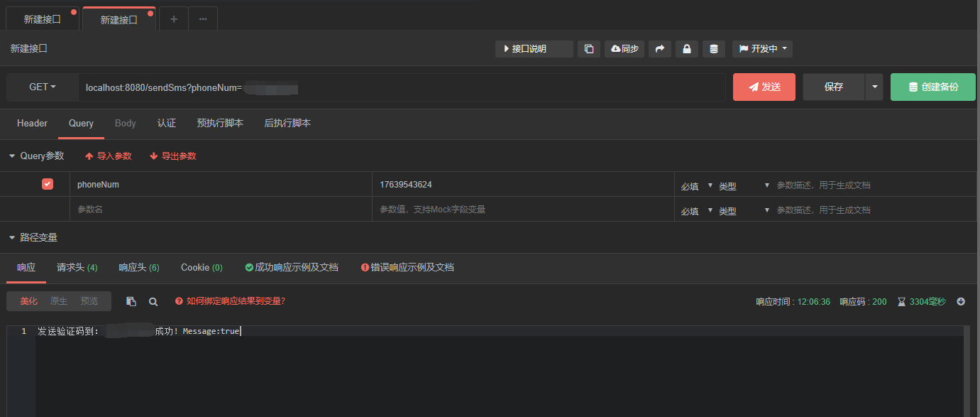Expand the 接口说明 section
The width and height of the screenshot is (980, 417).
(x=534, y=49)
